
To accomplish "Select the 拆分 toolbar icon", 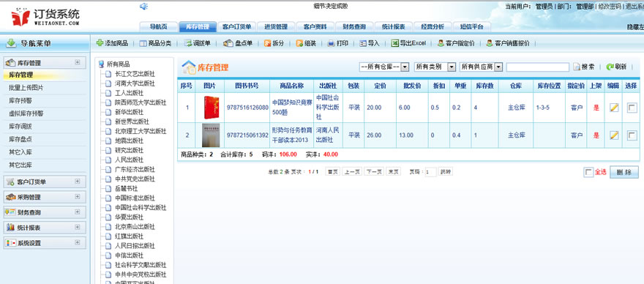I will (267, 43).
